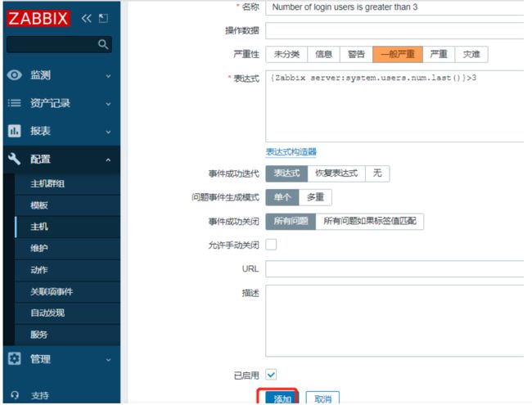Click the chart icon for 报表
Viewport: 532px width, 405px height.
(x=14, y=131)
